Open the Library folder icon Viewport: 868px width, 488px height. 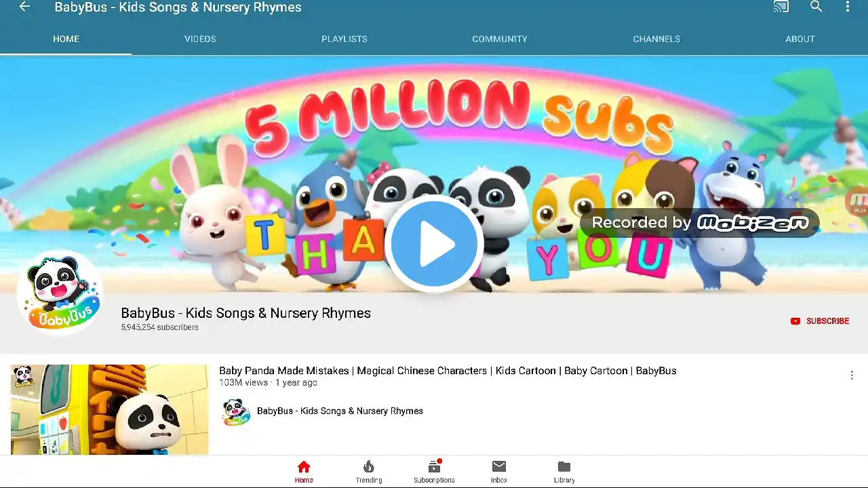pos(564,472)
